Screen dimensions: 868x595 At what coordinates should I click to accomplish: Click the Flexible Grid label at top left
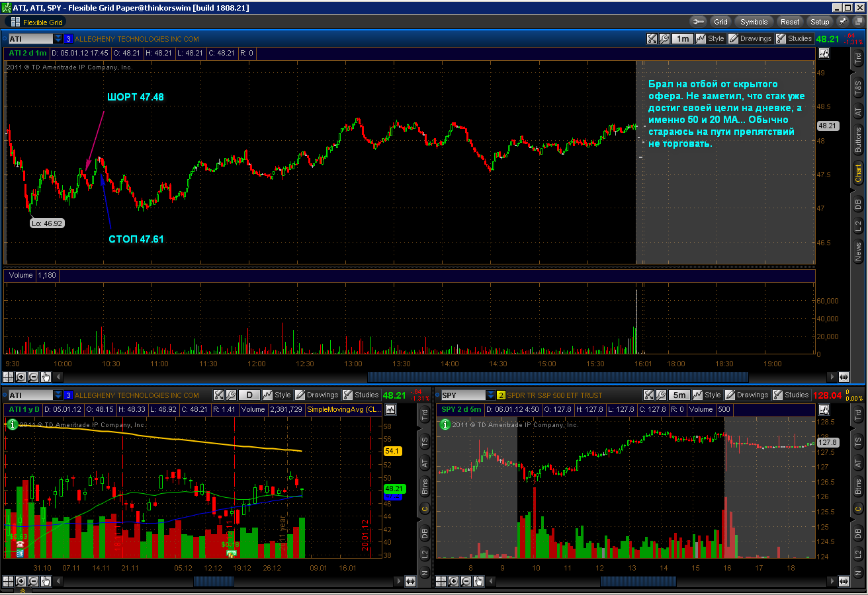pyautogui.click(x=42, y=22)
